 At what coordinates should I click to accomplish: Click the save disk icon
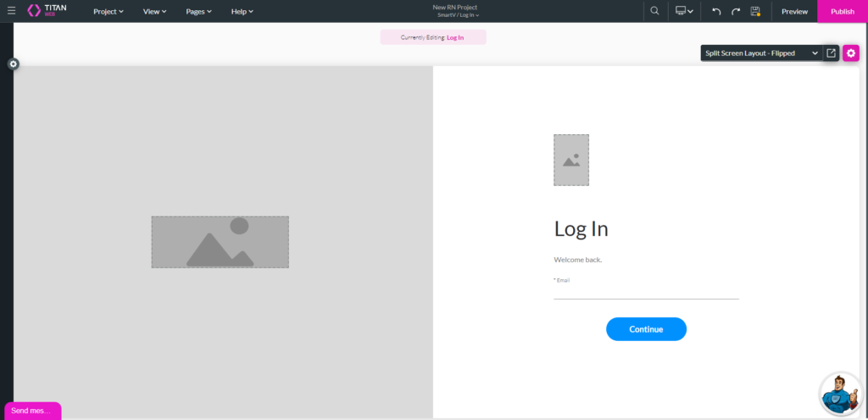coord(755,11)
